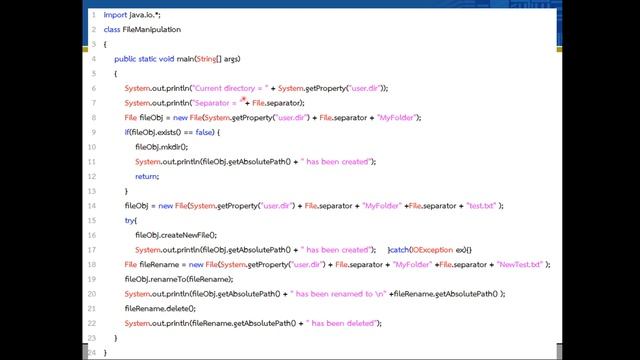640x360 pixels.
Task: Click the 'Current directory = ' string literal
Action: pos(230,88)
